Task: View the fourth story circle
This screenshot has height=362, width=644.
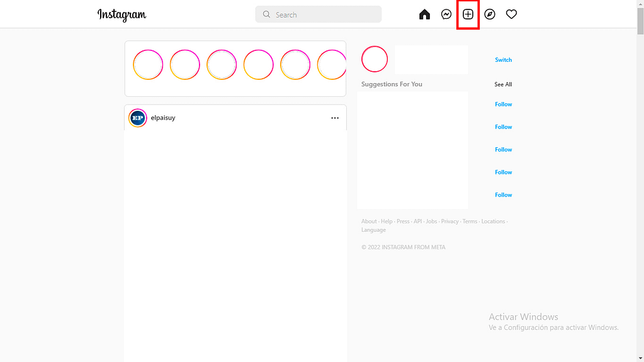Action: click(258, 64)
